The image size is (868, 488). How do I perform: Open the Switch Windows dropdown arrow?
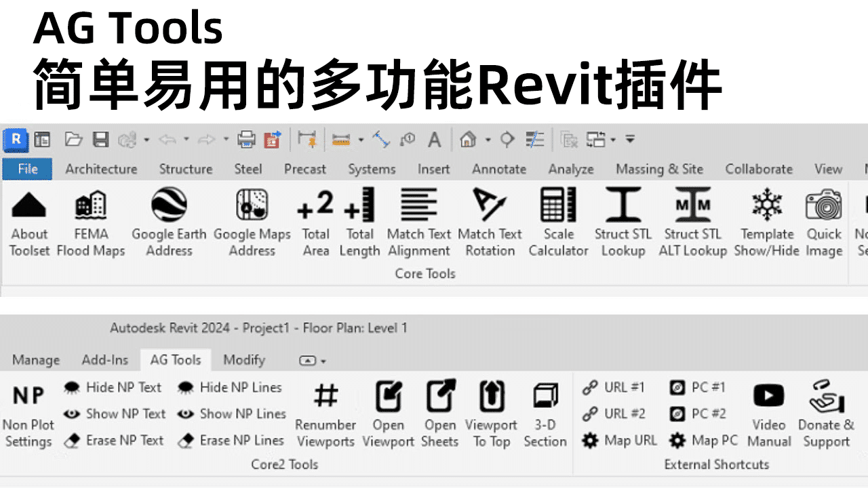coord(613,140)
